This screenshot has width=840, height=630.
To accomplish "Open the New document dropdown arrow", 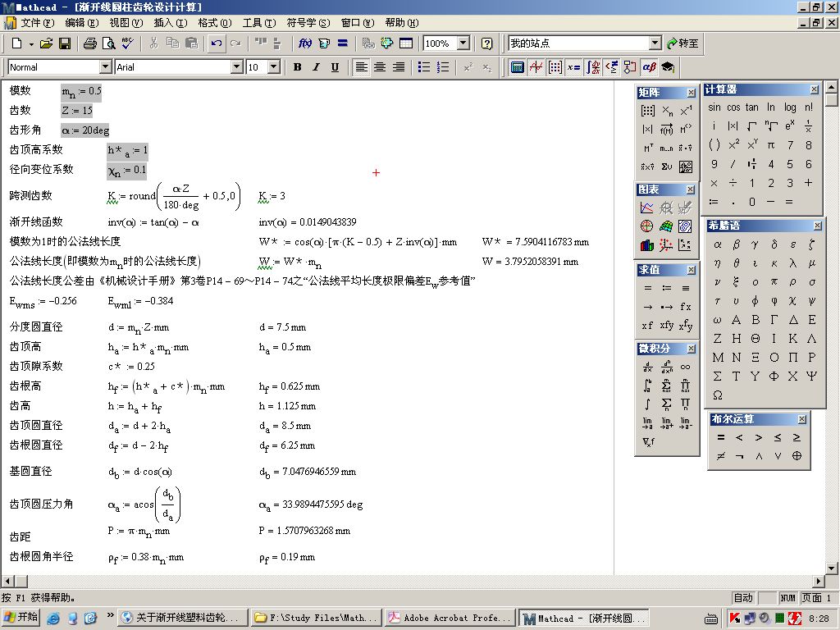I will coord(31,44).
